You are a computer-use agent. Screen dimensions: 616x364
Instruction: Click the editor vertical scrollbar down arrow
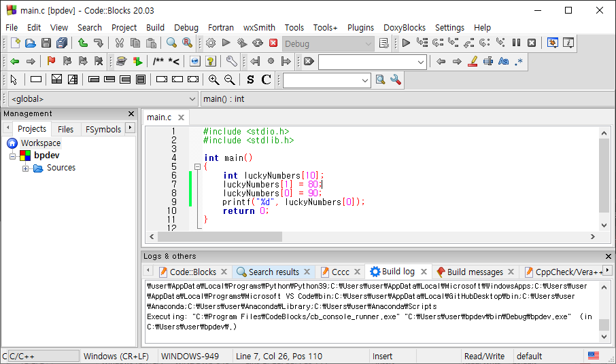click(604, 225)
